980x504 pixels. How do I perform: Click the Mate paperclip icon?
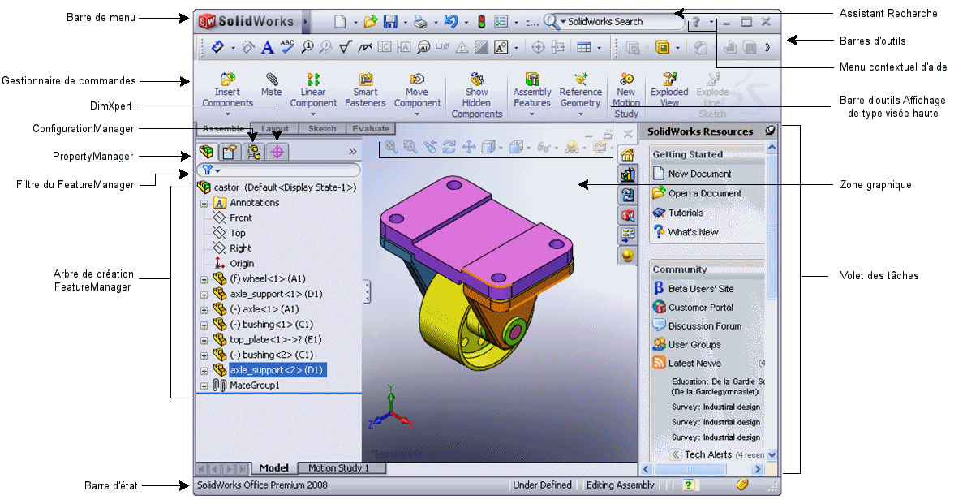click(272, 80)
